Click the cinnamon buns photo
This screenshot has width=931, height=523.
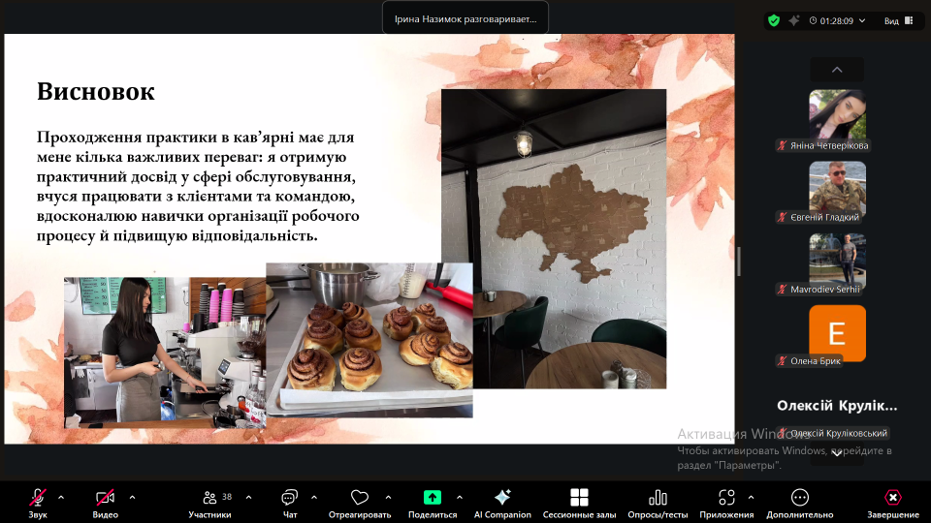point(369,340)
